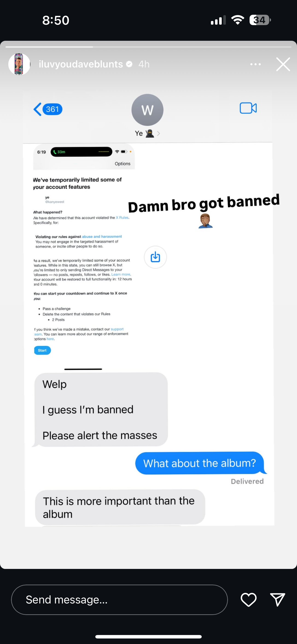Image resolution: width=297 pixels, height=644 pixels.
Task: Tap the paper plane share icon
Action: pyautogui.click(x=277, y=599)
